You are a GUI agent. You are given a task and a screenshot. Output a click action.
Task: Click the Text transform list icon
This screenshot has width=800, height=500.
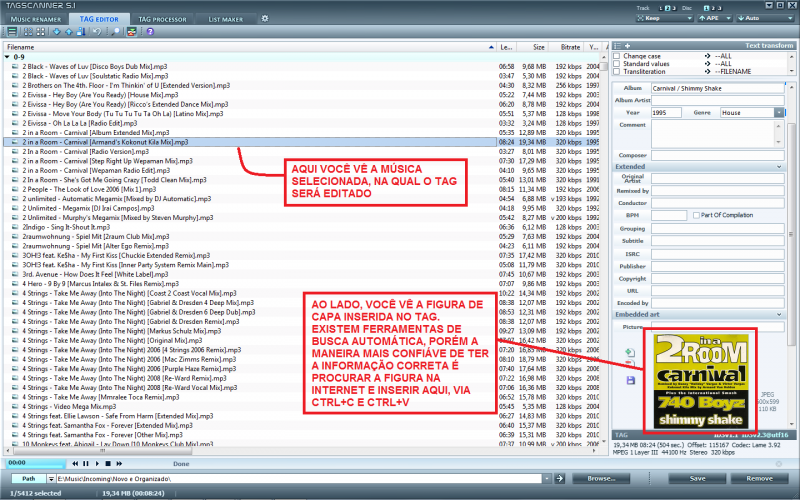(617, 46)
